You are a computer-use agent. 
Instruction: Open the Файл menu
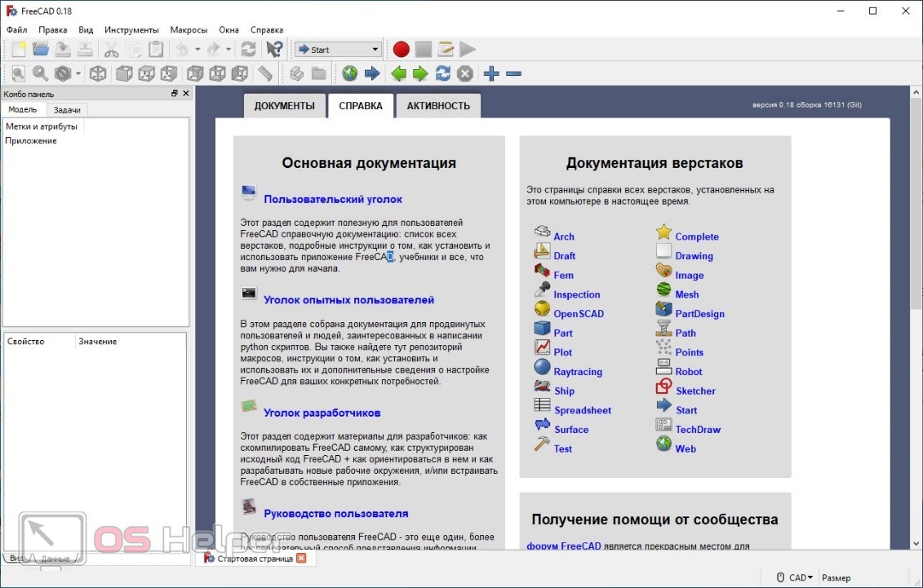pyautogui.click(x=16, y=29)
